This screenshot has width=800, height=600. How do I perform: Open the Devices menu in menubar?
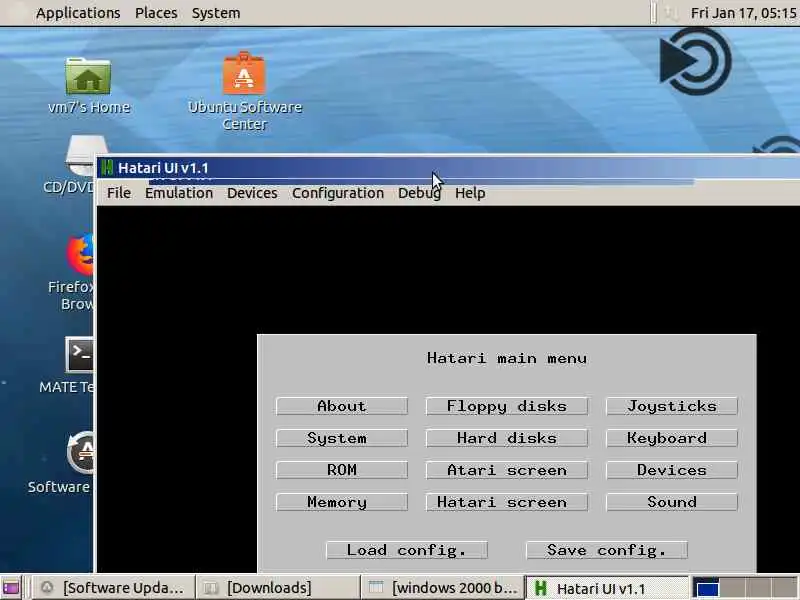[252, 193]
